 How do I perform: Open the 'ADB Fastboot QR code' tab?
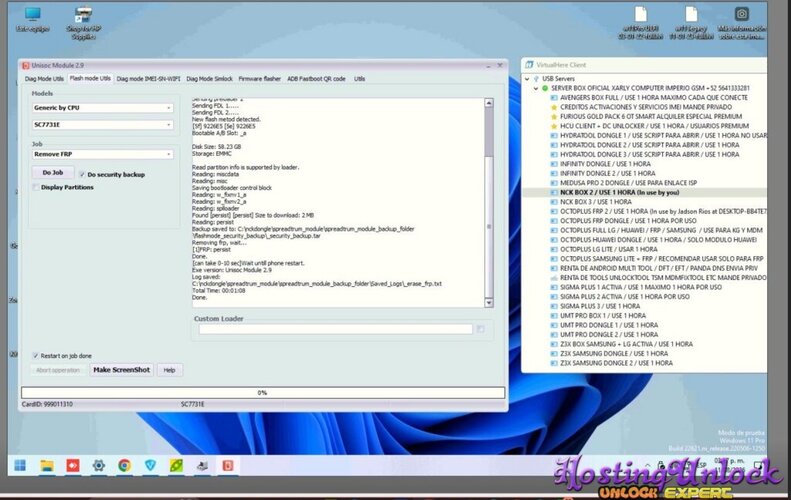(316, 79)
